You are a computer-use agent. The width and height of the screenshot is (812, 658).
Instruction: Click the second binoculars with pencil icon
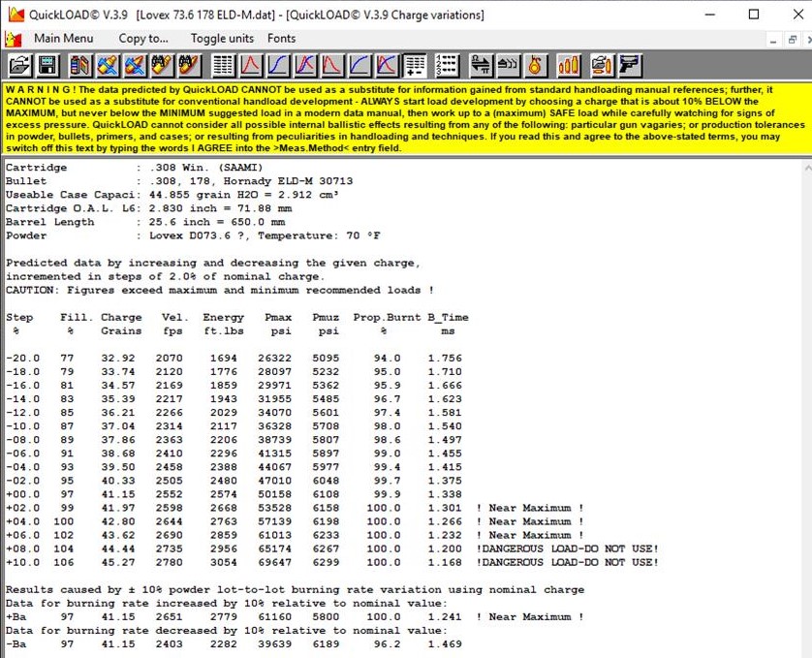point(189,66)
